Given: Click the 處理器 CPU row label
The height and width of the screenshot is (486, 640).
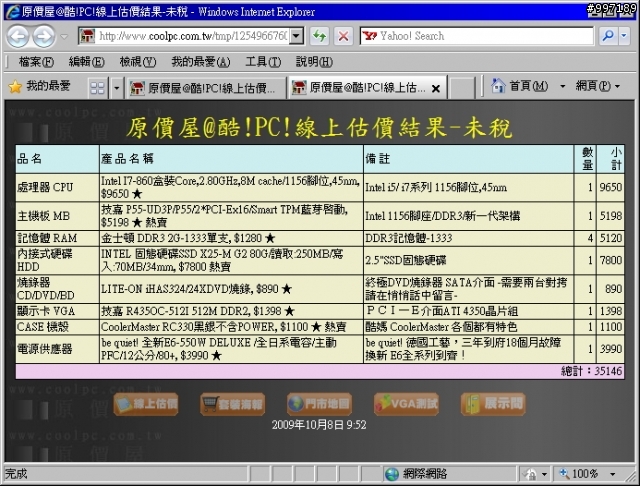Looking at the screenshot, I should coord(45,187).
